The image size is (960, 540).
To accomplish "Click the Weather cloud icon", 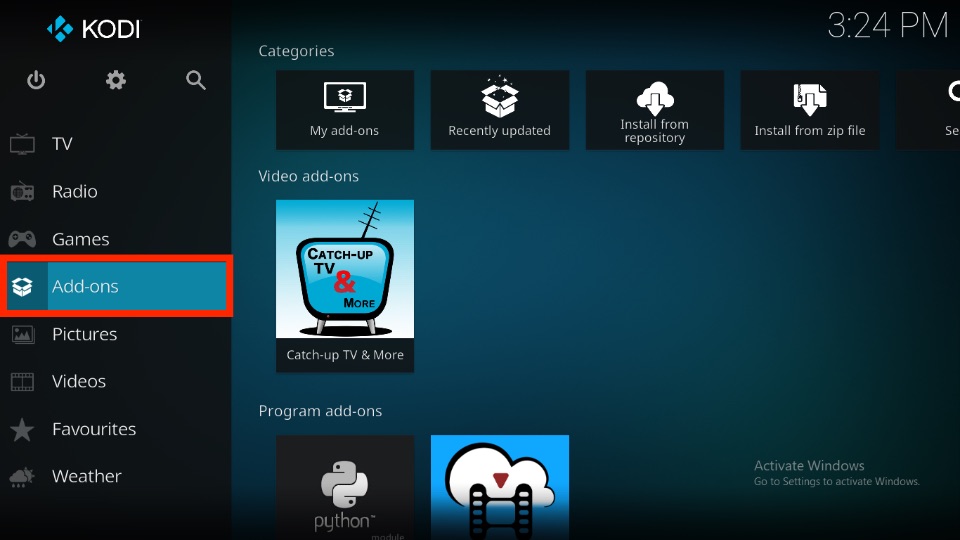I will [22, 476].
